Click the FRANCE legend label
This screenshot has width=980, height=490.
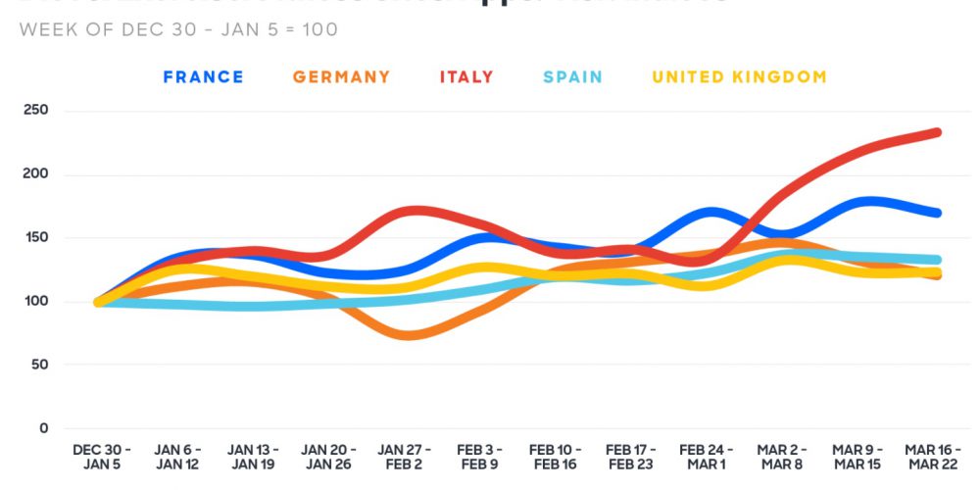(203, 76)
